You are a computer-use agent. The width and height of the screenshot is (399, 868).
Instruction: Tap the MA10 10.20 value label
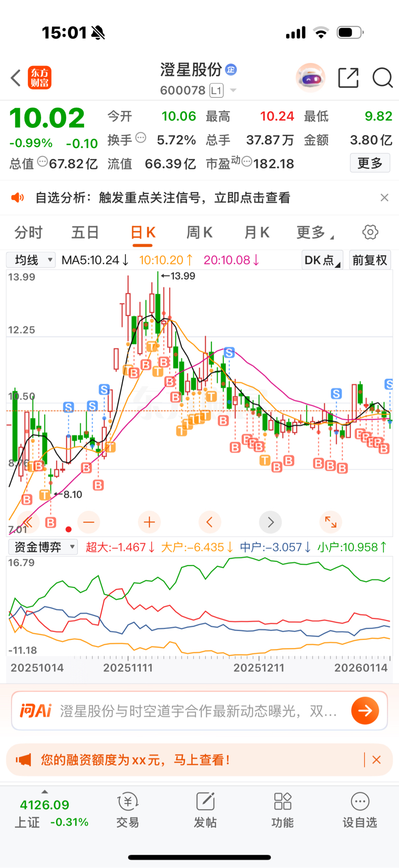pos(166,260)
